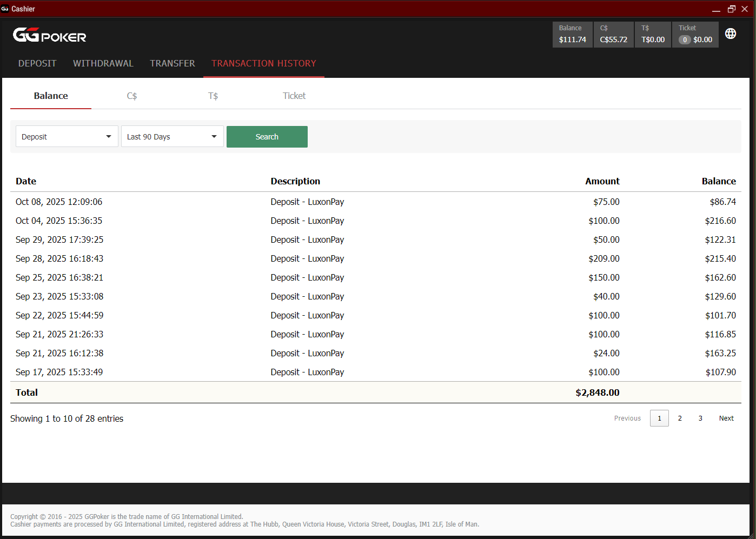Click the green Search button
Image resolution: width=756 pixels, height=539 pixels.
(x=267, y=137)
